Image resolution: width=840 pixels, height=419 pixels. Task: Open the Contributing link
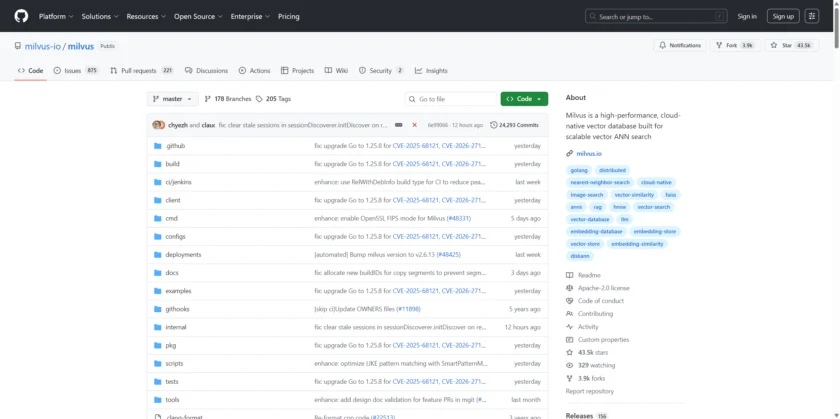[595, 314]
